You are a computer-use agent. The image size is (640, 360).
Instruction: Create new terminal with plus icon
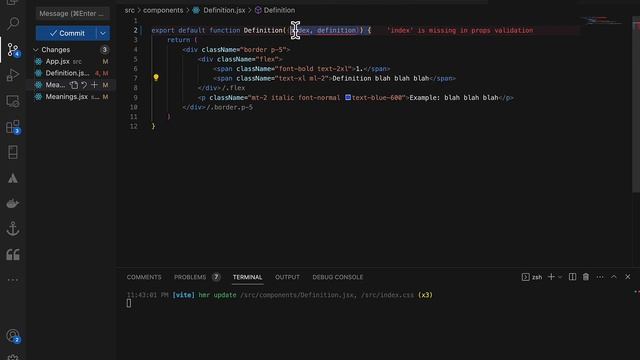[x=551, y=277]
